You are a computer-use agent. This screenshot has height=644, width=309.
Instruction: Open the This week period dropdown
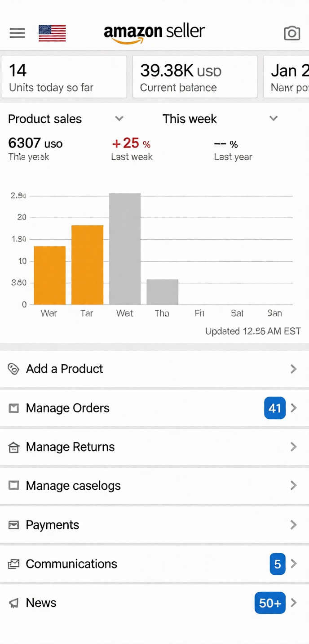[273, 119]
